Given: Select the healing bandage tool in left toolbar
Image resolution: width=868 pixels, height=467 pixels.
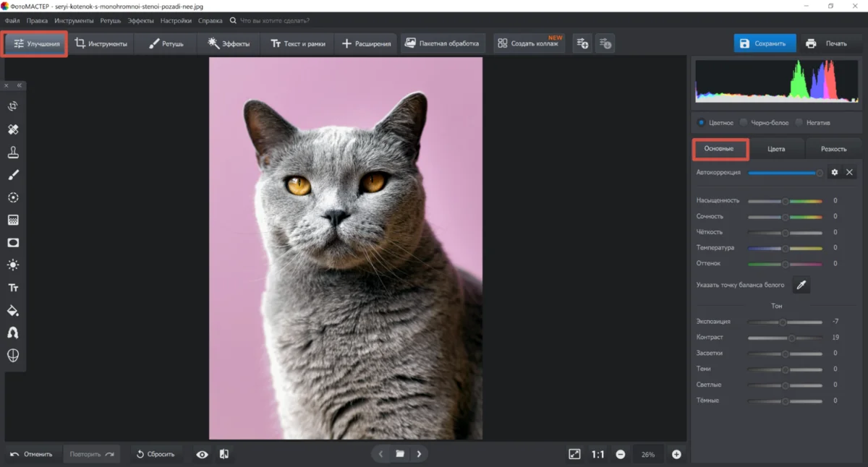Looking at the screenshot, I should pyautogui.click(x=13, y=129).
